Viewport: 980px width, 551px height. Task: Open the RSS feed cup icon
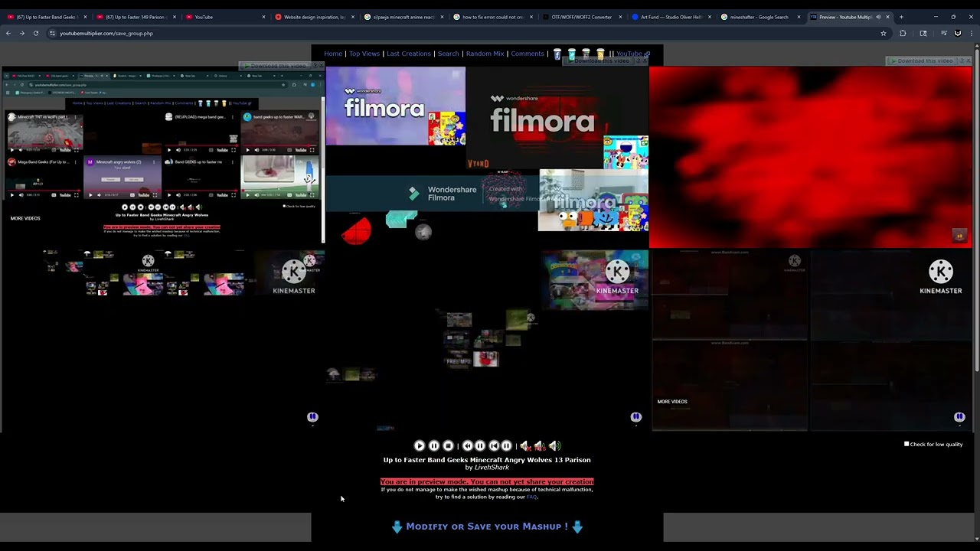pyautogui.click(x=600, y=54)
